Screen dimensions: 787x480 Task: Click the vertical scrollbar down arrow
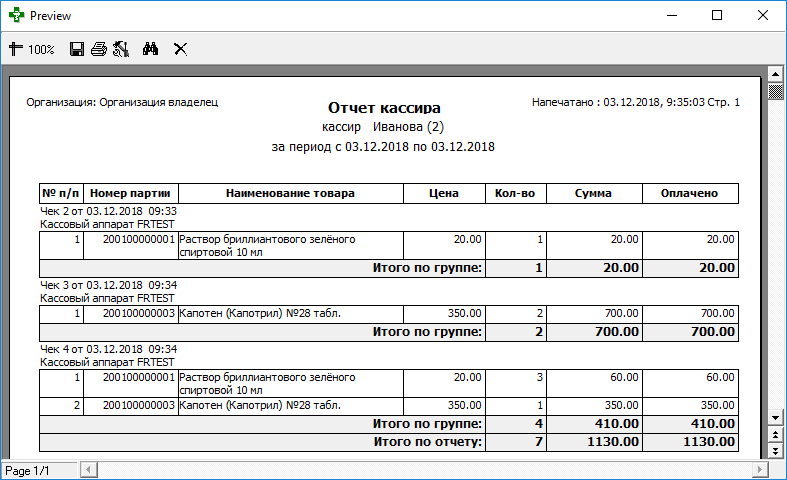click(x=775, y=418)
